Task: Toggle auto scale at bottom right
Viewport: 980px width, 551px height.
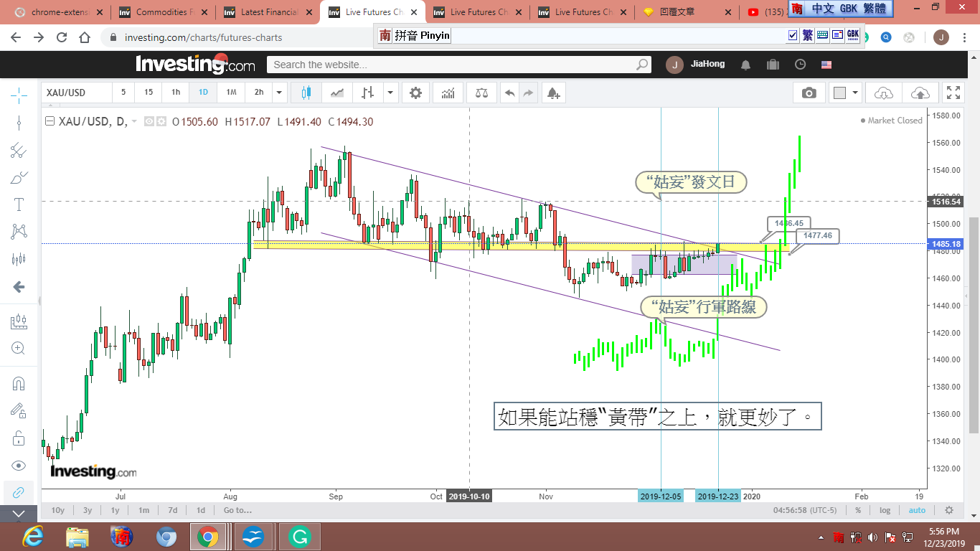Action: (917, 510)
